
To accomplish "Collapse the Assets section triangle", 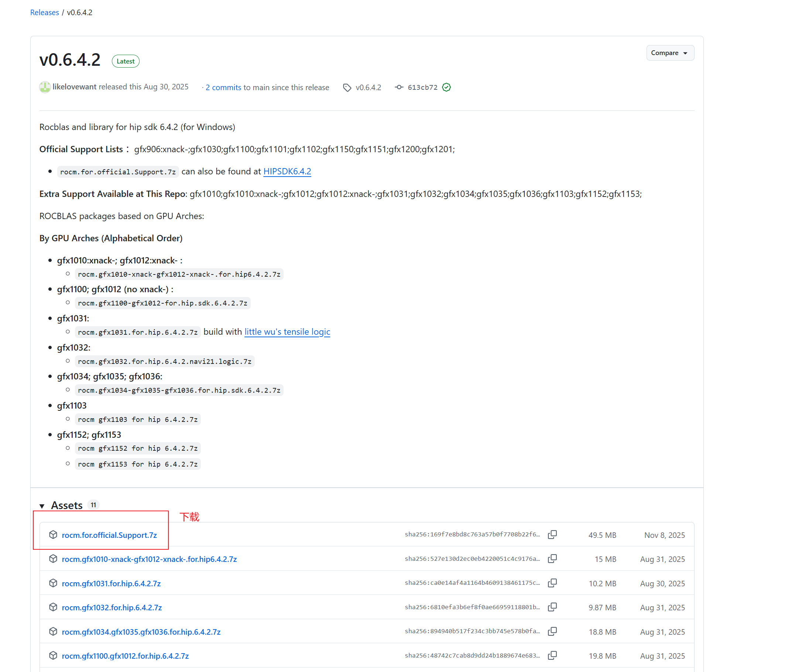I will point(42,506).
